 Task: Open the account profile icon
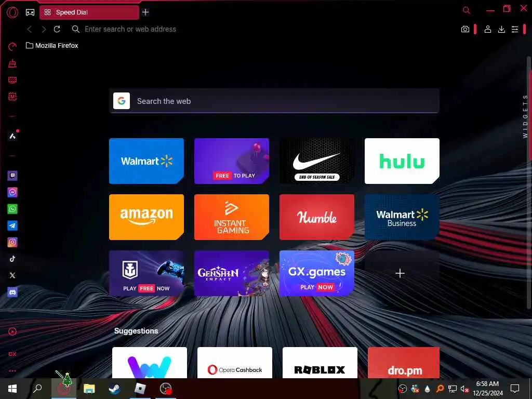[x=487, y=29]
